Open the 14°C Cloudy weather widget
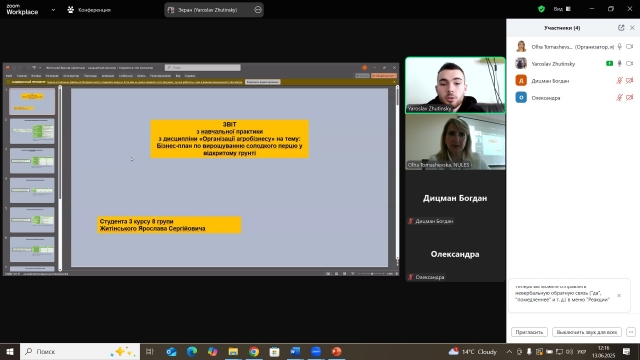640x360 pixels. (x=473, y=351)
